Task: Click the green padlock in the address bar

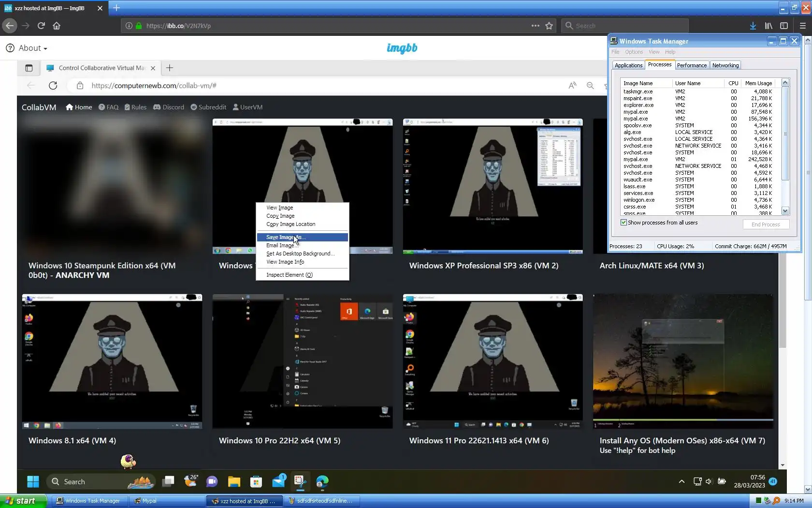Action: [139, 26]
